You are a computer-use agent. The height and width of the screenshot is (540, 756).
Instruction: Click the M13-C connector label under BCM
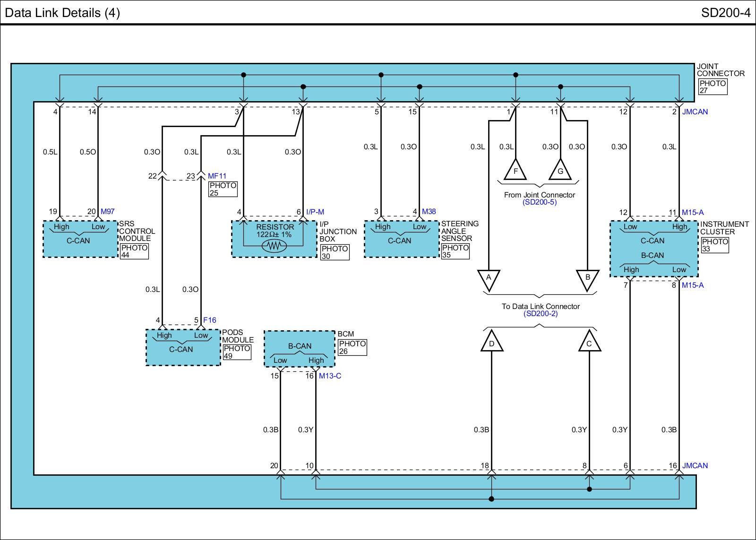tap(330, 376)
